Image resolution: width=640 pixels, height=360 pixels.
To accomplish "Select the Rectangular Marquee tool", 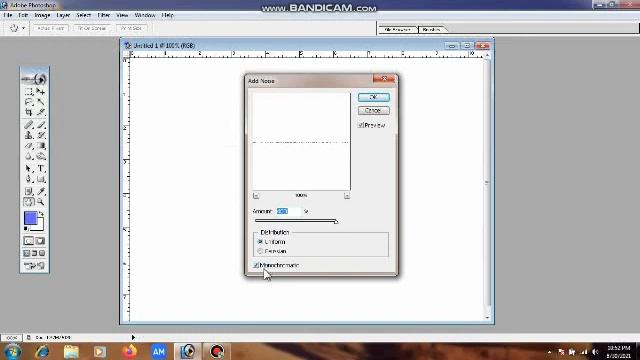I will pos(29,91).
